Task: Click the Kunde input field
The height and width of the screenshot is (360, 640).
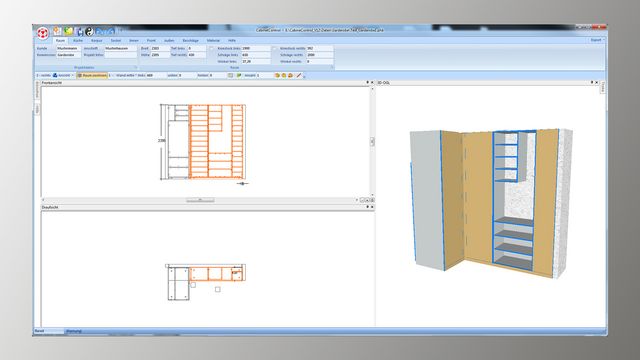Action: [69, 48]
